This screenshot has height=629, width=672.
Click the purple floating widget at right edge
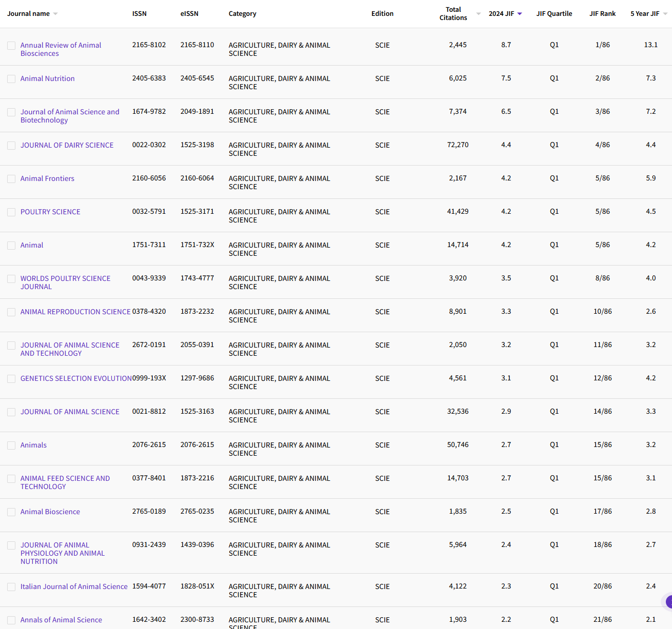tap(668, 602)
